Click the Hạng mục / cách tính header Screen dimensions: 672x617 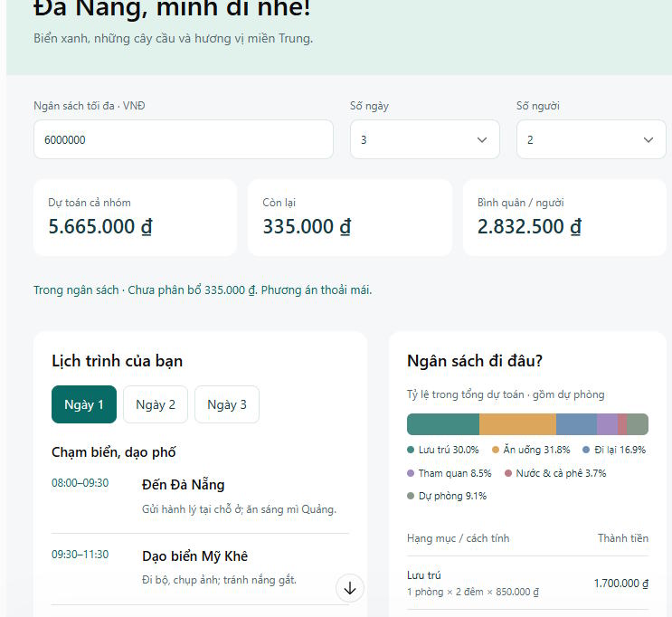[x=459, y=538]
